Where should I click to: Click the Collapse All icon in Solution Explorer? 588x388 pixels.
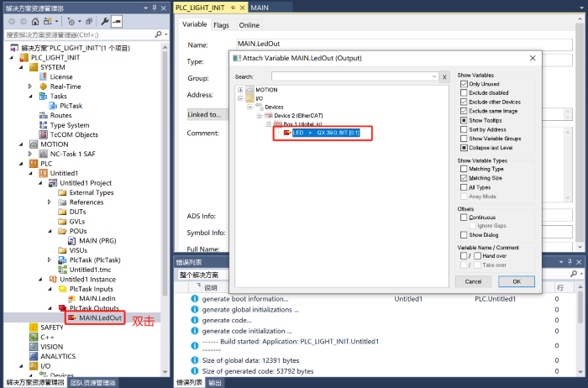(89, 21)
